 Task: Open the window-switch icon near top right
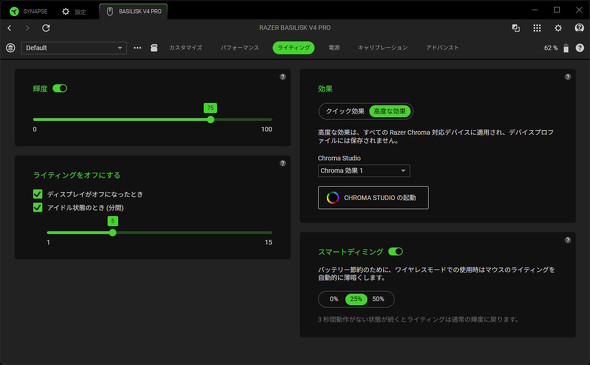tap(516, 28)
